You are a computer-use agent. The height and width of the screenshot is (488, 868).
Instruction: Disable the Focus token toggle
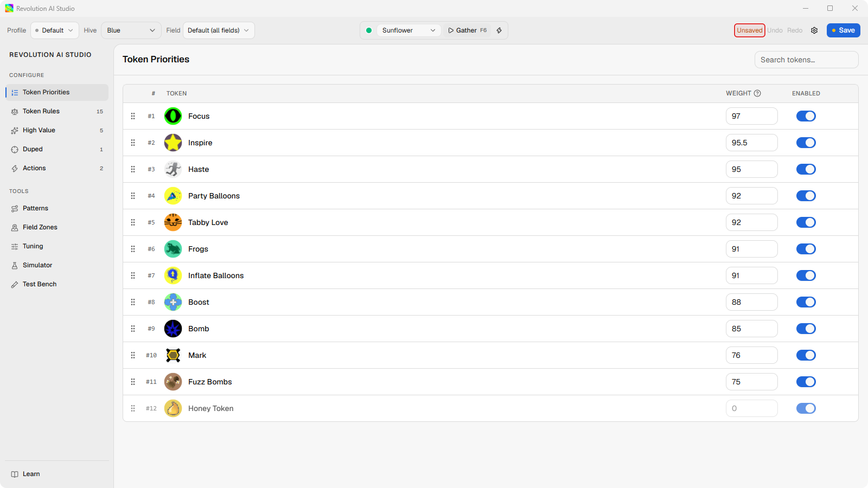point(806,116)
